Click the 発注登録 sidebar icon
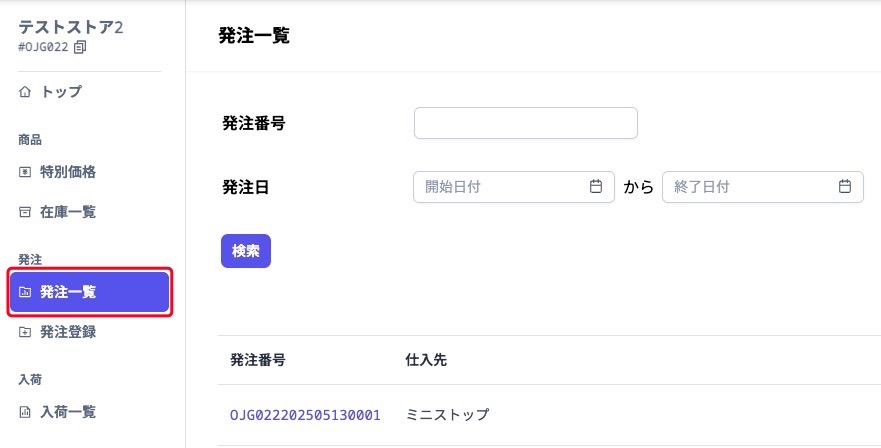Viewport: 881px width, 448px height. click(25, 332)
